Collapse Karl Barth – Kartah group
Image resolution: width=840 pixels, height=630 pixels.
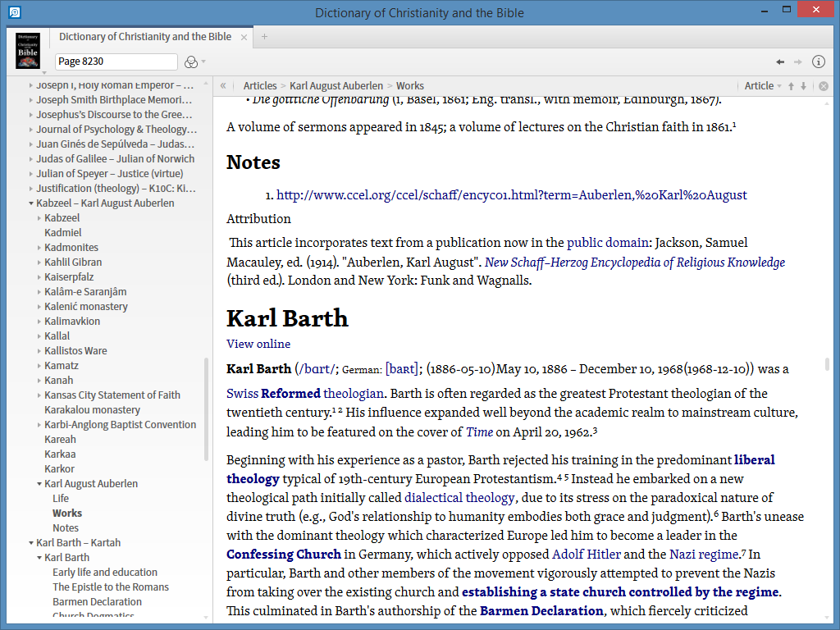click(30, 543)
